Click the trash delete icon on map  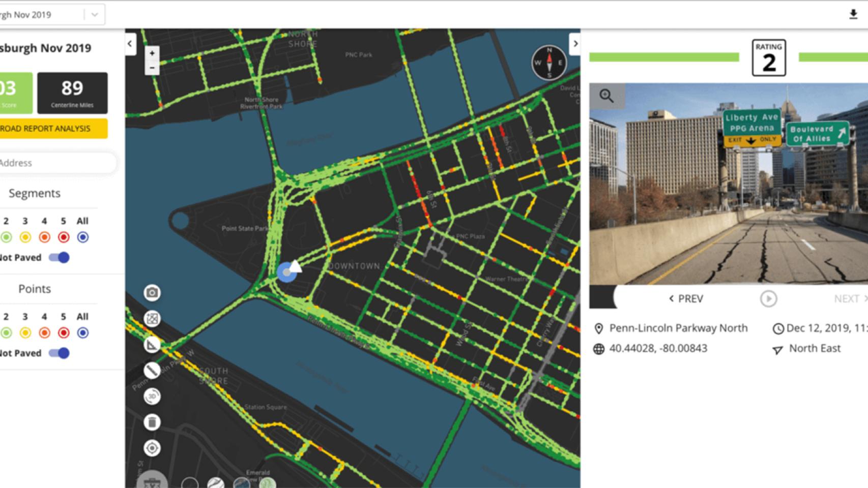152,422
